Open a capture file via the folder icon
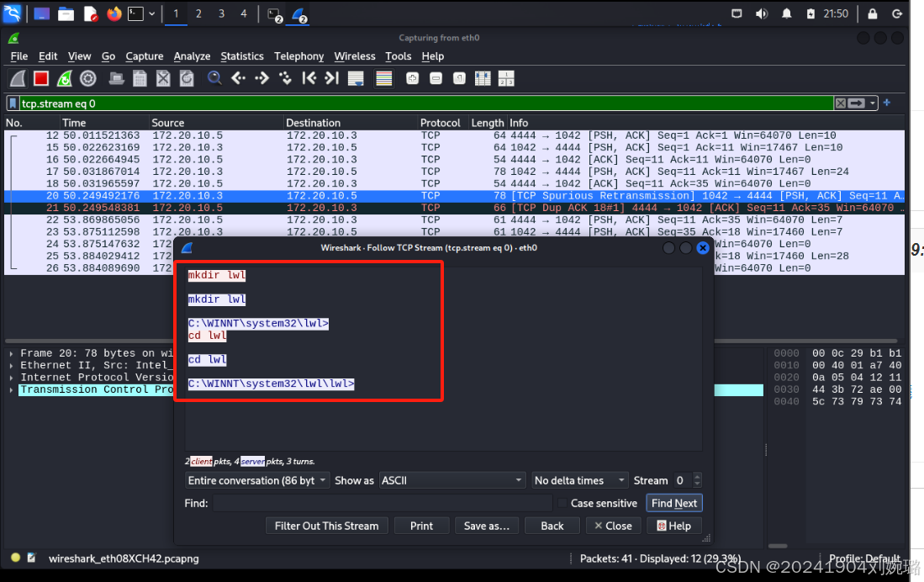This screenshot has width=924, height=582. pyautogui.click(x=116, y=78)
